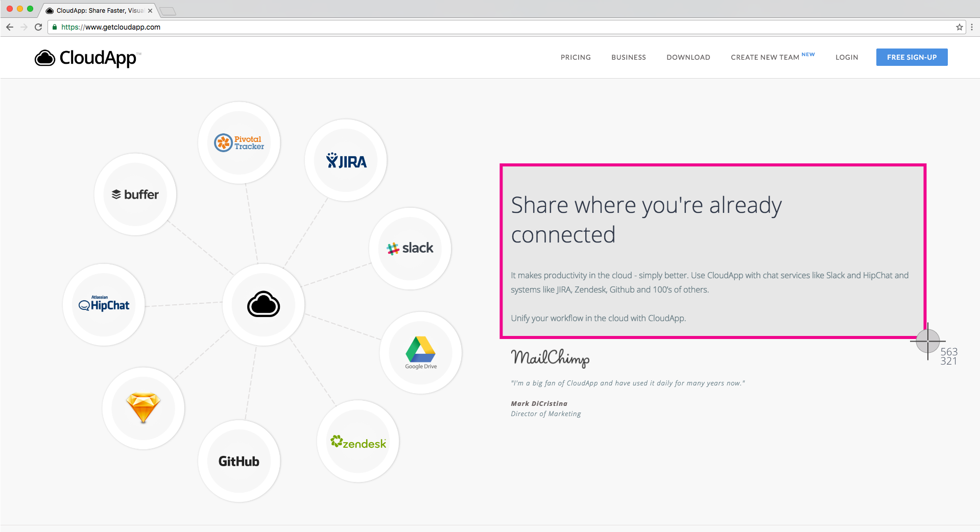Click the HipChat integration logo

[x=104, y=305]
